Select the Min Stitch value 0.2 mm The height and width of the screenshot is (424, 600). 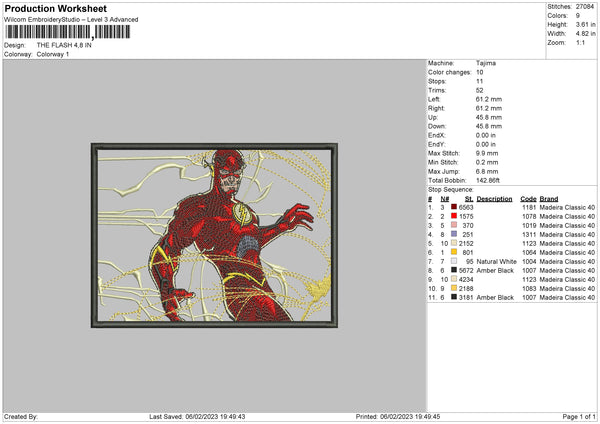coord(487,162)
